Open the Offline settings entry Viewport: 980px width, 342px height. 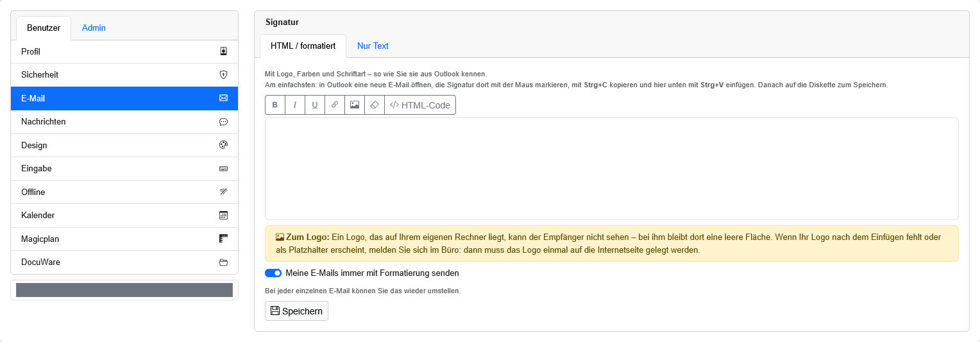coord(124,192)
